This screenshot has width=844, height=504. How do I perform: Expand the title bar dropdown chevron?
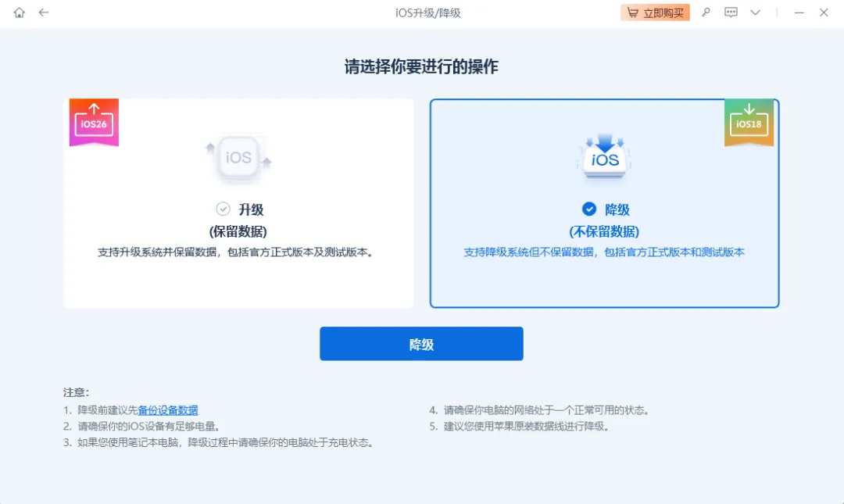[x=755, y=13]
